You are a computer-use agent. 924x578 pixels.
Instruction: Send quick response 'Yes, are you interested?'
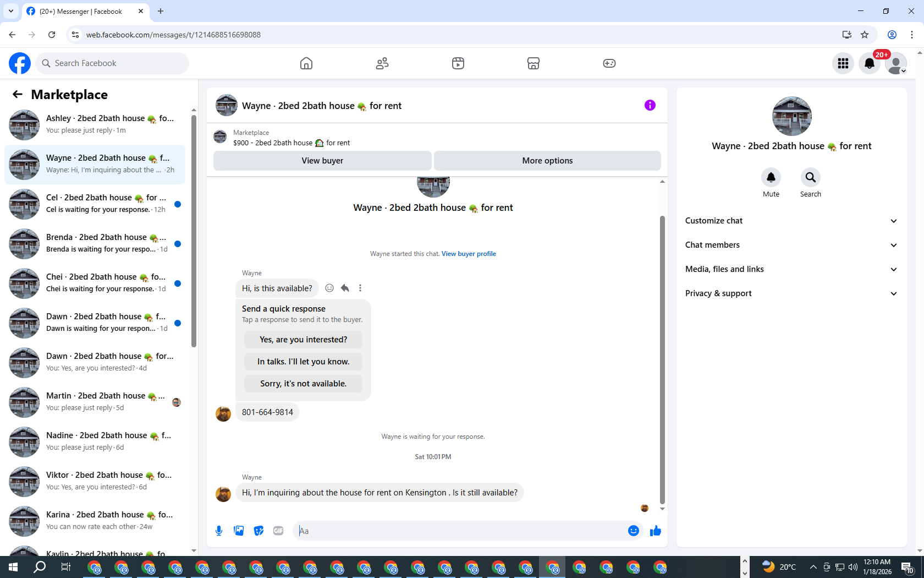303,340
